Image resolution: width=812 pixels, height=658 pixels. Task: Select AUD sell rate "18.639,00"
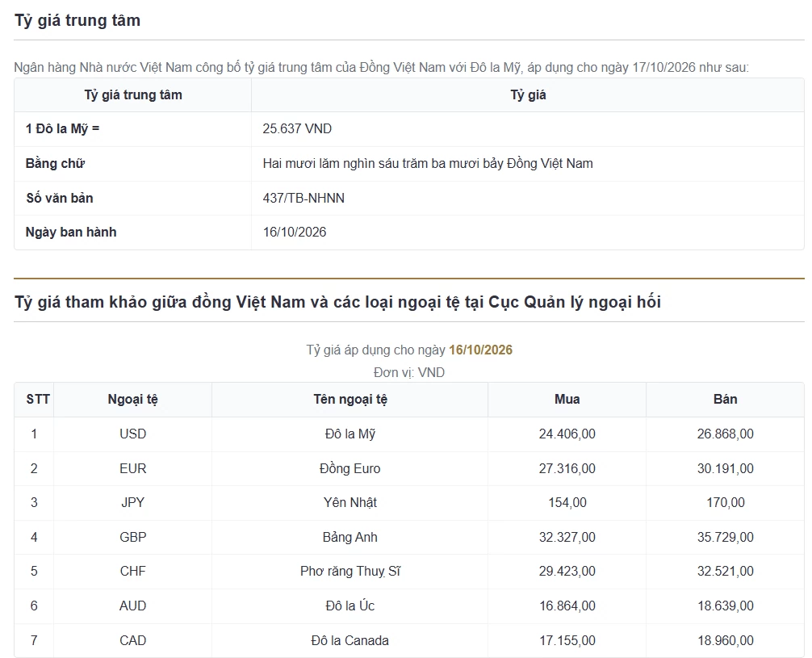(x=725, y=606)
